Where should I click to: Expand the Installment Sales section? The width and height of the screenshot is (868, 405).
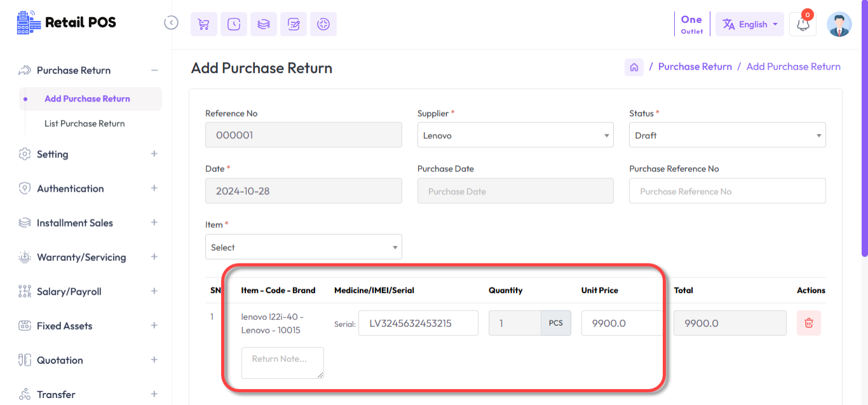coord(74,223)
